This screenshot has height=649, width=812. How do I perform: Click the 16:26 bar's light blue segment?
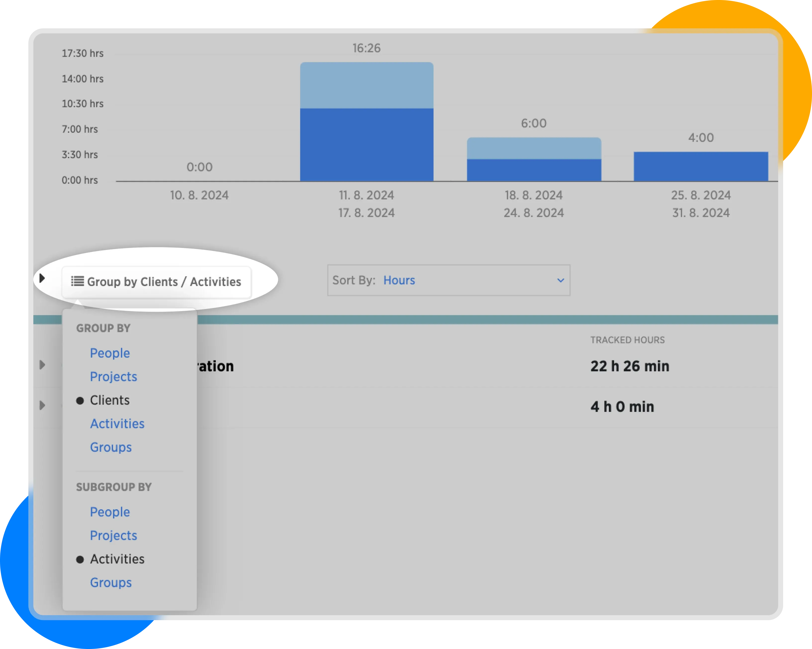click(x=366, y=86)
